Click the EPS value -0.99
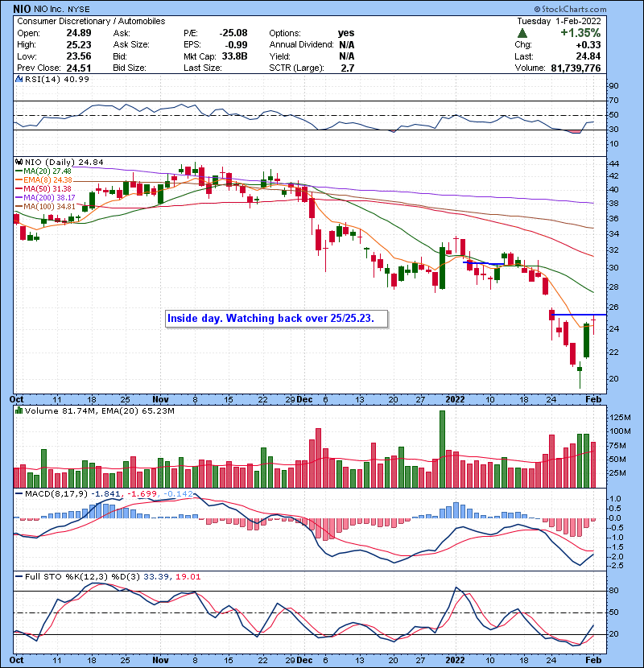The height and width of the screenshot is (668, 644). [x=236, y=44]
